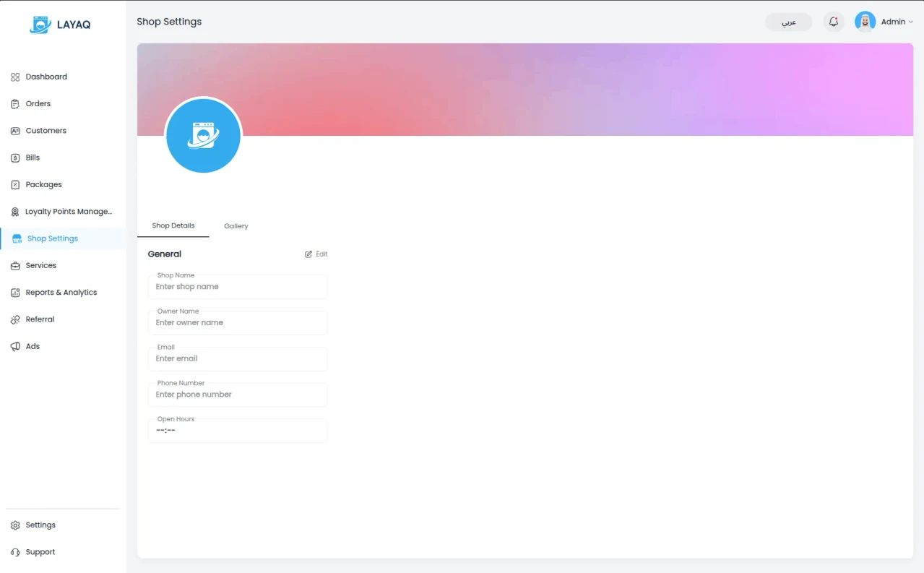The height and width of the screenshot is (573, 924).
Task: Focus the Phone Number field
Action: pyautogui.click(x=238, y=395)
